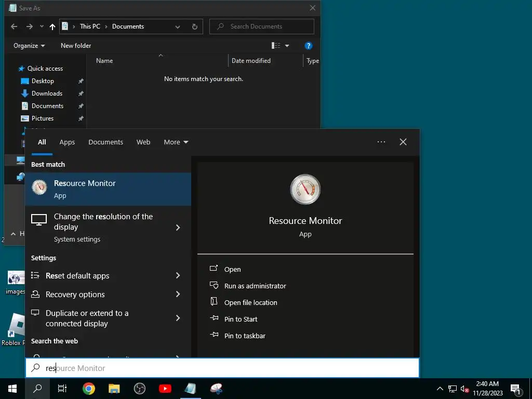The height and width of the screenshot is (399, 532).
Task: Click the taskbar Search magnifier
Action: [x=37, y=389]
